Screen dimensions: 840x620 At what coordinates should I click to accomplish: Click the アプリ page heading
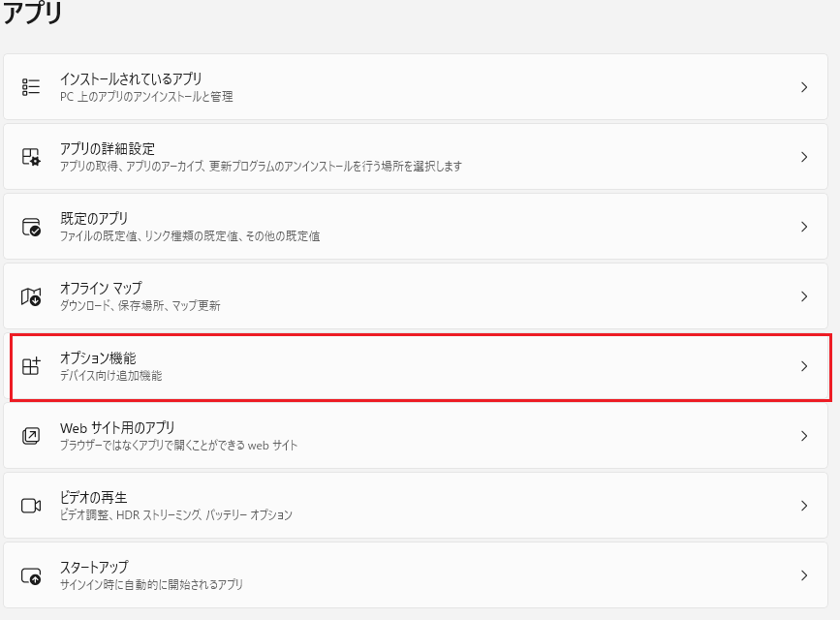click(x=32, y=12)
